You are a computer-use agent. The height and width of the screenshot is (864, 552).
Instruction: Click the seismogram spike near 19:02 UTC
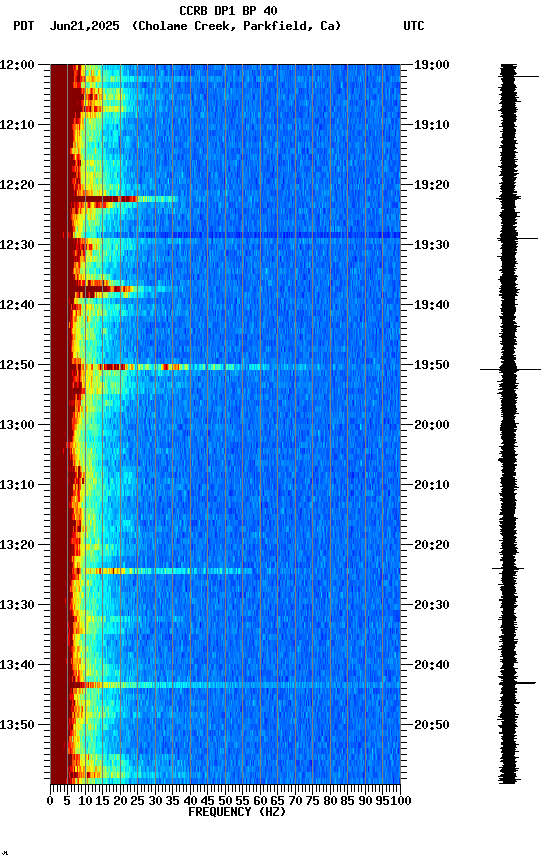[520, 77]
